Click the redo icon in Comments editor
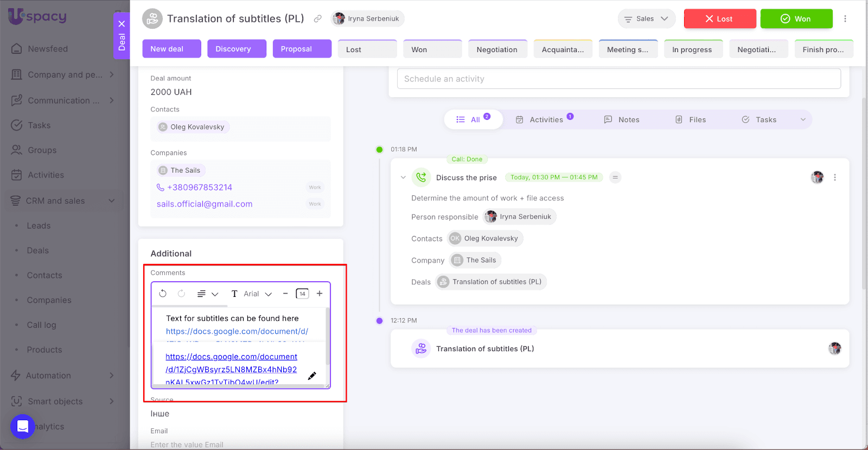This screenshot has height=450, width=868. coord(181,294)
